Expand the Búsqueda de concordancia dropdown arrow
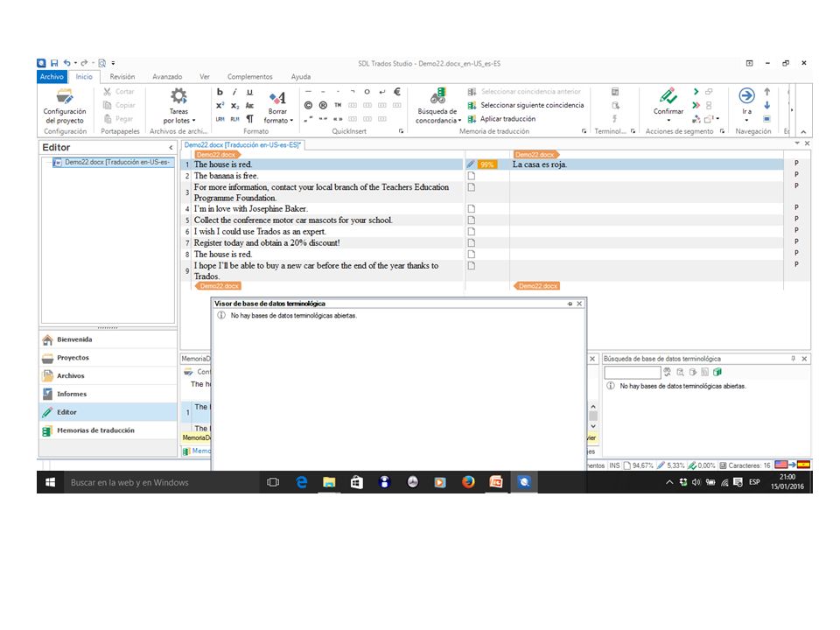The height and width of the screenshot is (630, 840). point(460,121)
